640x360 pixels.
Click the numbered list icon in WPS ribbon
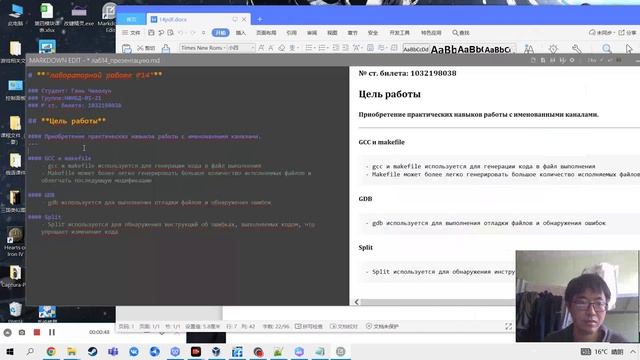click(322, 48)
